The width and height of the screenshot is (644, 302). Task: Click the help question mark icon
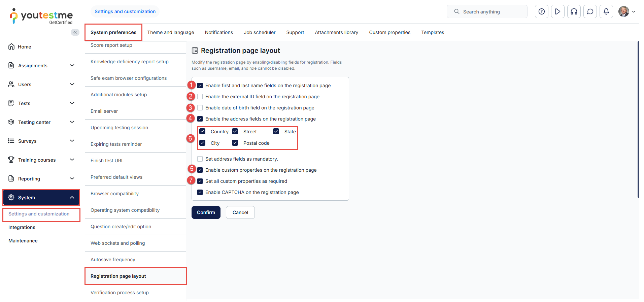pos(541,11)
